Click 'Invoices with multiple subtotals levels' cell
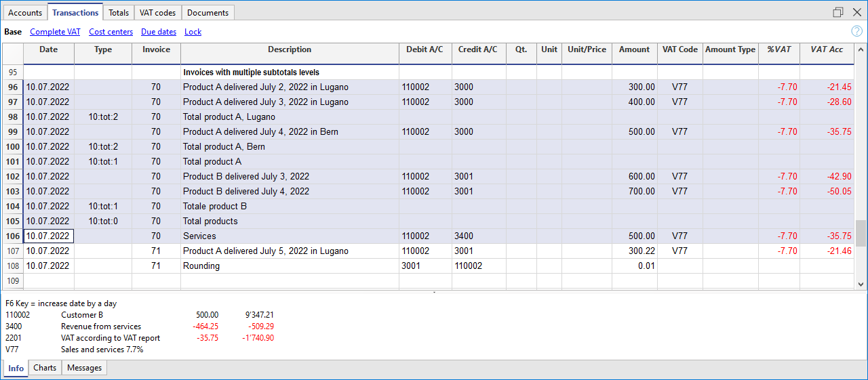Screen dimensions: 868x380 pyautogui.click(x=290, y=72)
